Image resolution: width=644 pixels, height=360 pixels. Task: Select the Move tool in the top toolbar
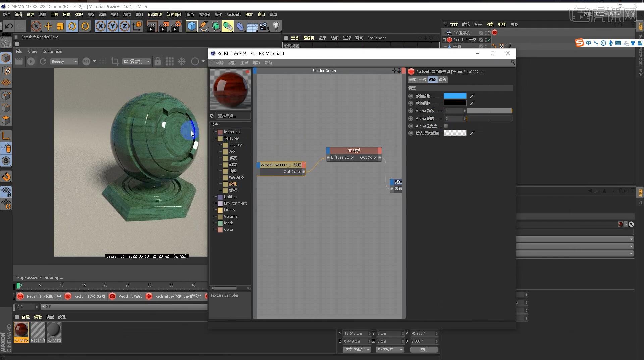click(x=48, y=26)
